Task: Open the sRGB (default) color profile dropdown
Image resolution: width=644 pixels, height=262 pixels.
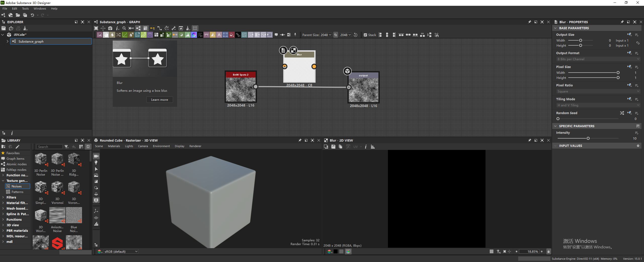Action: click(121, 251)
